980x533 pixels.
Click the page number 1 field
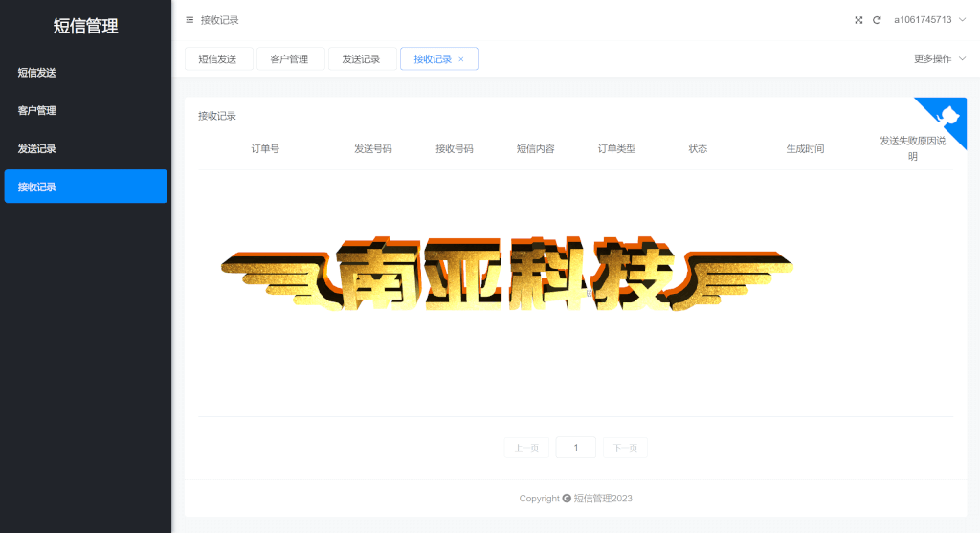575,448
